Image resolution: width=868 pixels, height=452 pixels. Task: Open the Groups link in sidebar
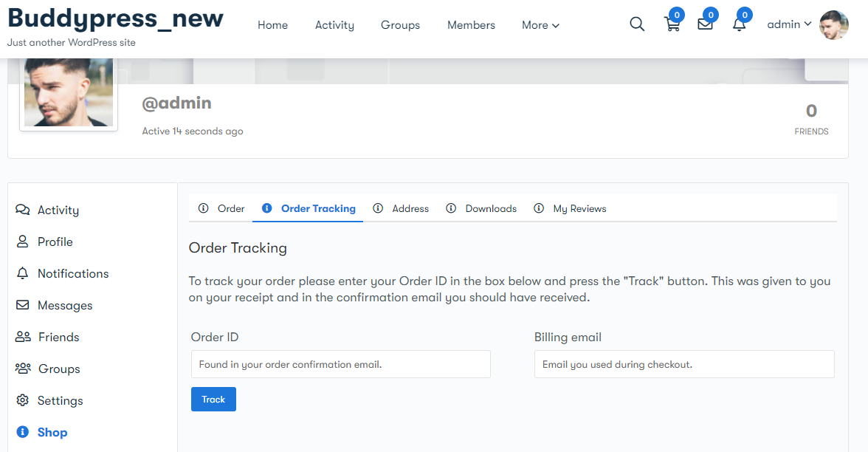tap(59, 369)
